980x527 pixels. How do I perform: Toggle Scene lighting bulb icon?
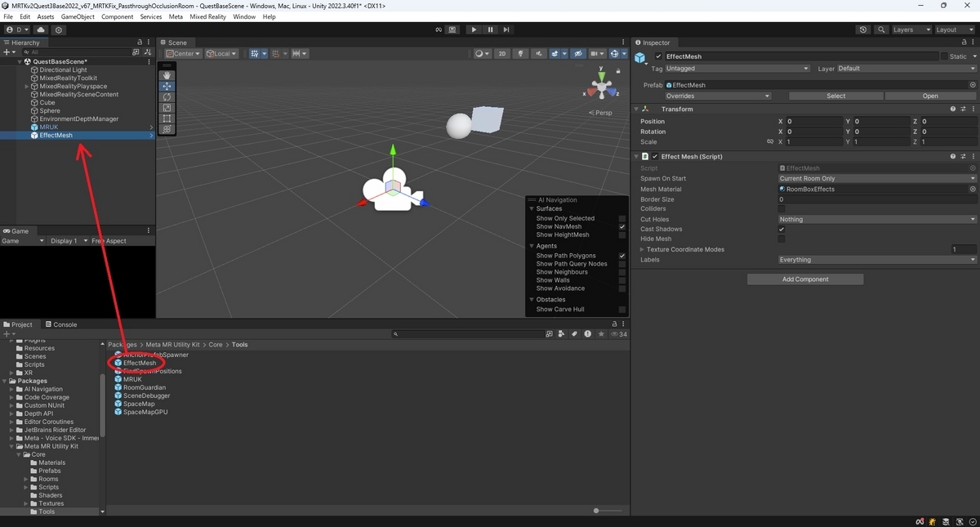tap(520, 54)
